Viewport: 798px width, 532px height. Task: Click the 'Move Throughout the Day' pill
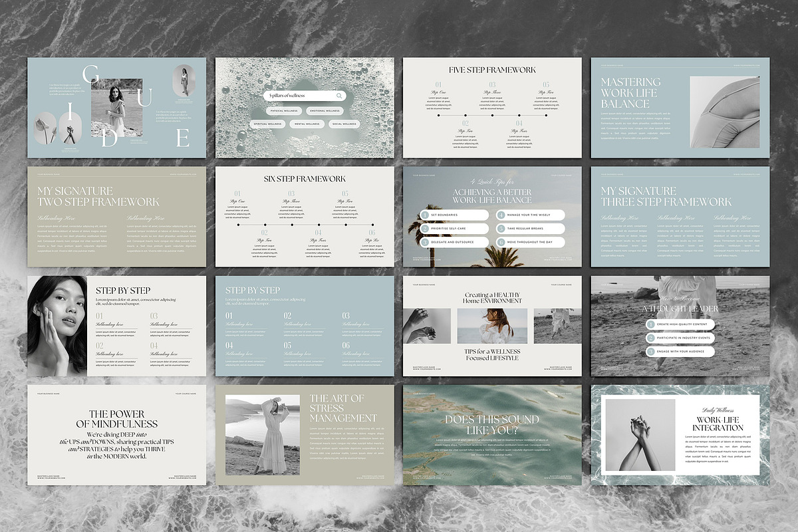coord(530,242)
